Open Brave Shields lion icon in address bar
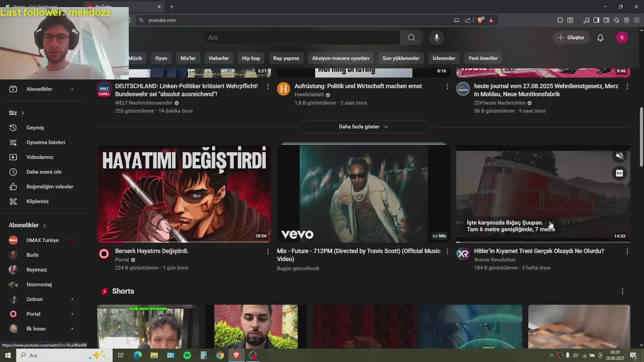 (480, 20)
